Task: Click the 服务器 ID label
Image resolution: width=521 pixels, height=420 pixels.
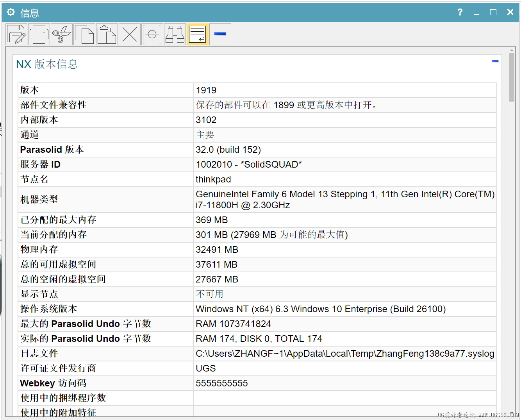Action: [x=40, y=164]
